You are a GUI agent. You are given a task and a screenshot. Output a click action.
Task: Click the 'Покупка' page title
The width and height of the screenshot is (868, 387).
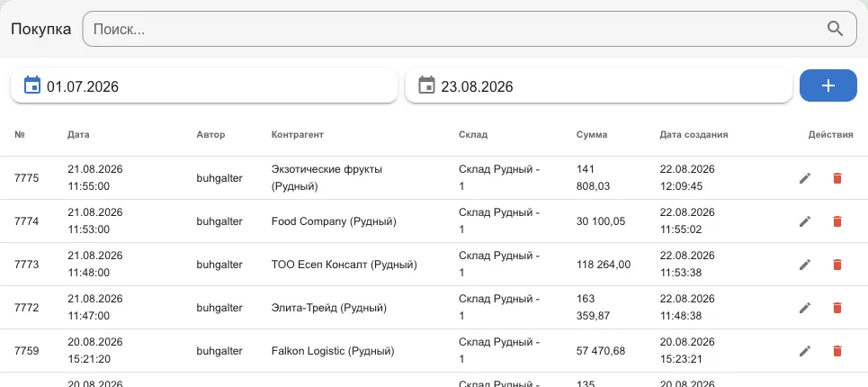(41, 29)
